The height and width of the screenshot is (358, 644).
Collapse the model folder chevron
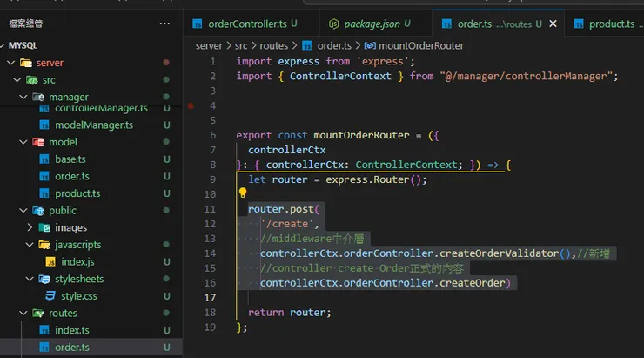click(x=23, y=142)
